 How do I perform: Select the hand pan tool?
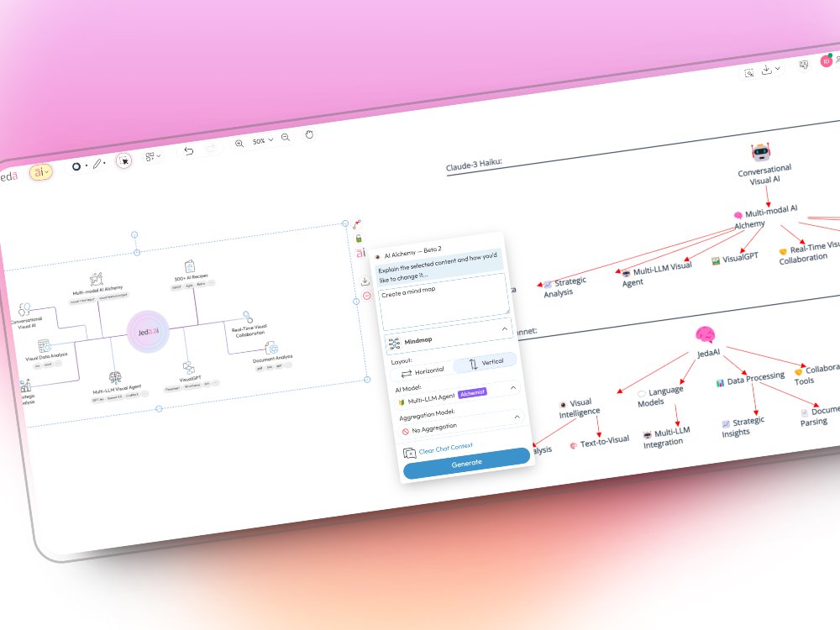point(309,134)
